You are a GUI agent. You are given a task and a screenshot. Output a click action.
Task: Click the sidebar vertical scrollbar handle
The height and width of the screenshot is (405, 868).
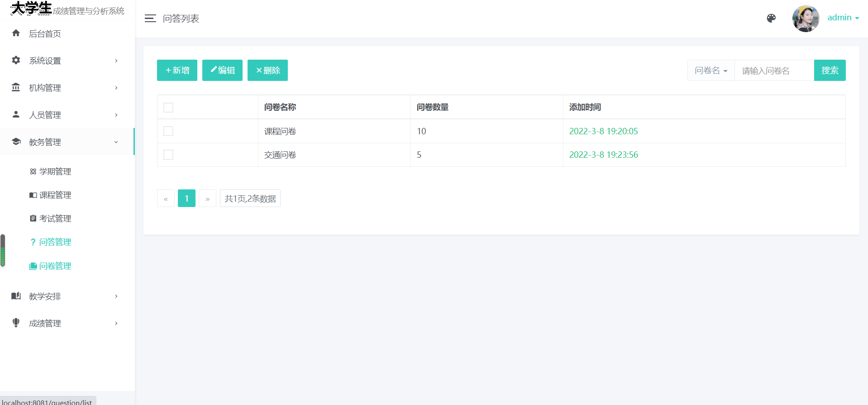tap(3, 250)
